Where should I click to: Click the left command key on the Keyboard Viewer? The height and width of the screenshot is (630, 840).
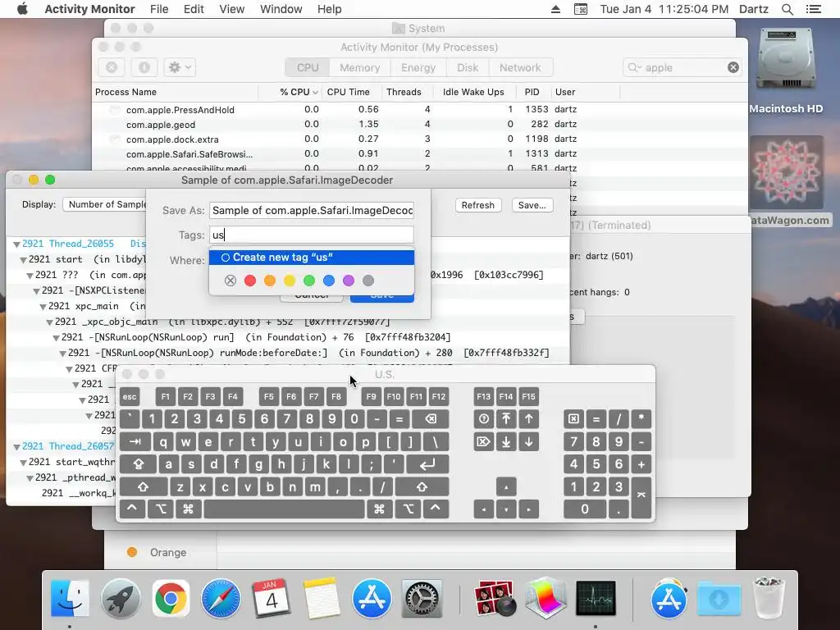click(x=188, y=509)
